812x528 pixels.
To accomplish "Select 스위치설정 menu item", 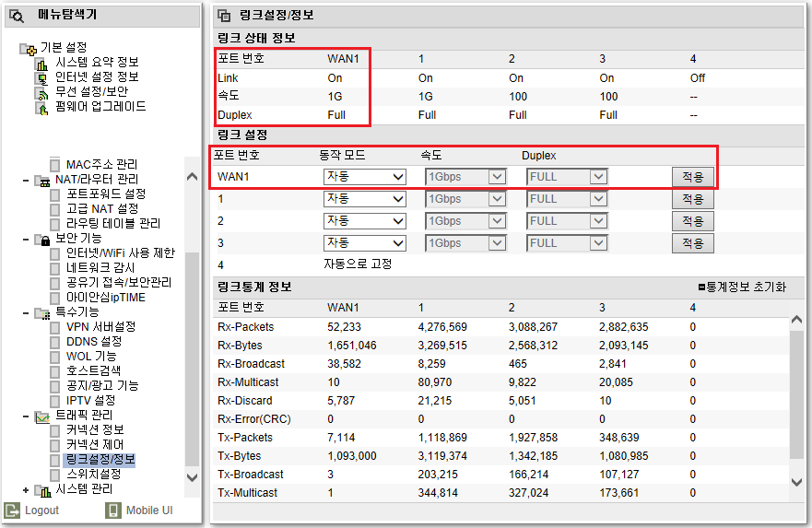I will [x=93, y=475].
